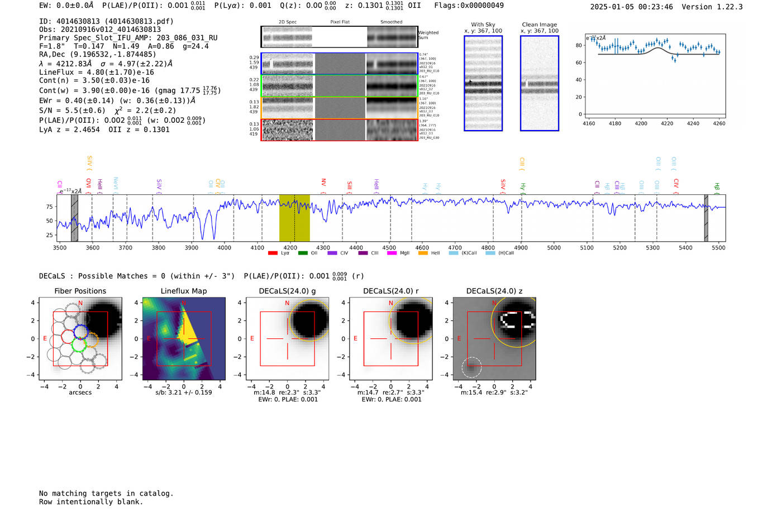Select the ID: 4014630813 text line
The width and height of the screenshot is (782, 532).
click(x=106, y=21)
